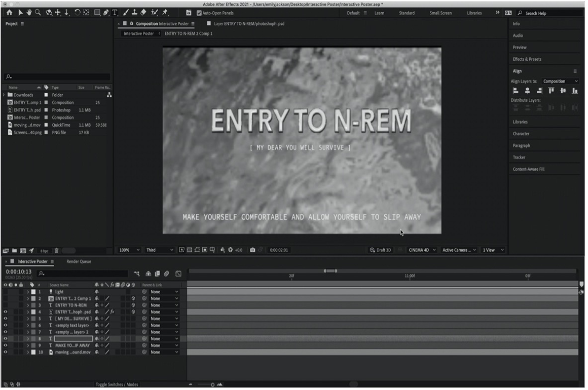Align layers to horizontal center icon
The image size is (588, 390).
[527, 91]
